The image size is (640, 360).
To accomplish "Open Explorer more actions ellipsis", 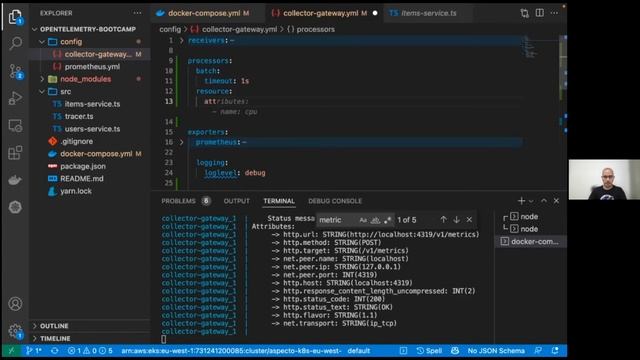I will click(137, 13).
